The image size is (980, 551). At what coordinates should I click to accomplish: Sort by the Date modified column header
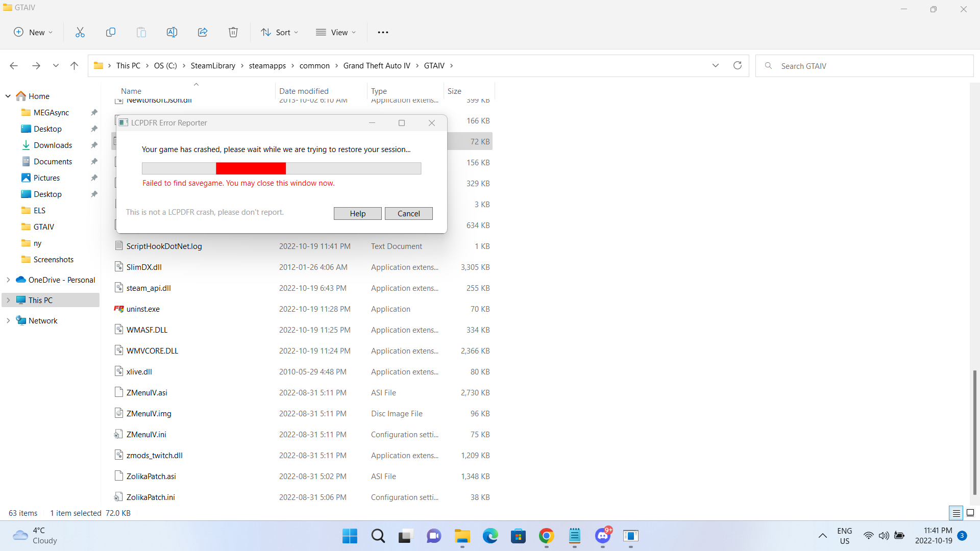click(x=304, y=91)
